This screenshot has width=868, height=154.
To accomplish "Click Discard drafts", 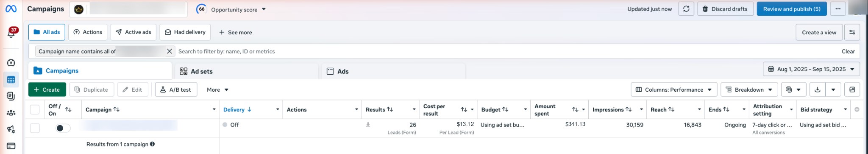I will pyautogui.click(x=725, y=9).
